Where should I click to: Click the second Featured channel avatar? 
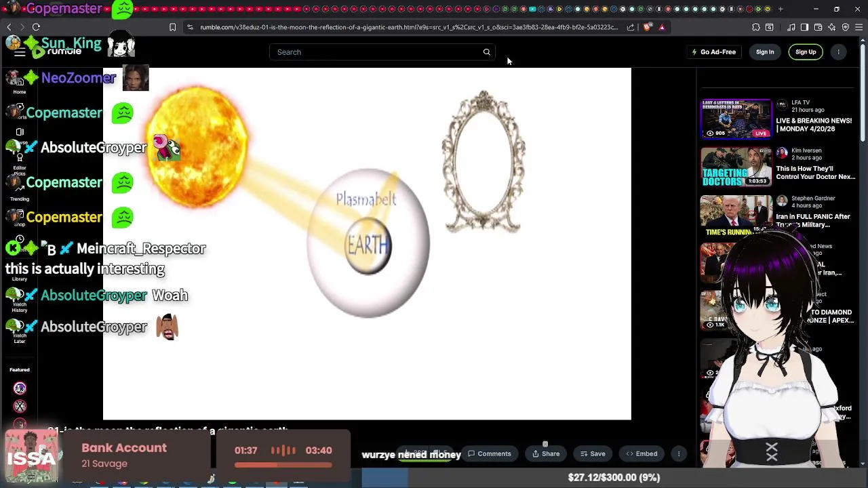point(20,406)
